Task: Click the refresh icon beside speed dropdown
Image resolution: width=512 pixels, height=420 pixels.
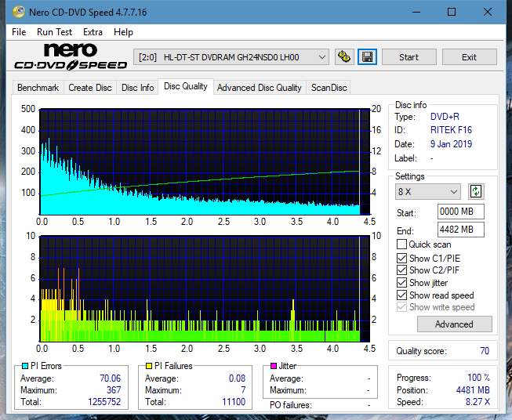Action: pyautogui.click(x=476, y=191)
